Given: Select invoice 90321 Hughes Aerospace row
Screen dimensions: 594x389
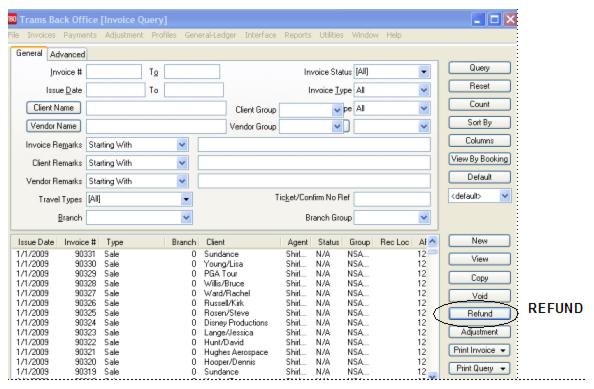Looking at the screenshot, I should (221, 352).
